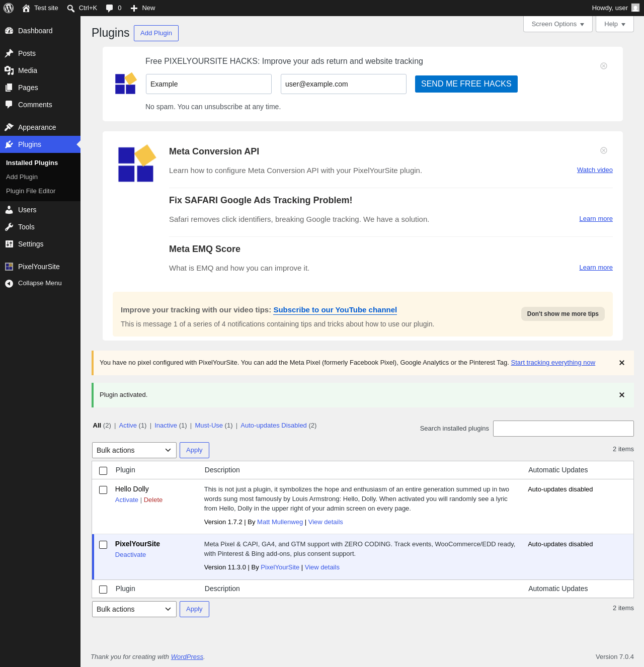Viewport: 644px width, 667px height.
Task: View details for PixelYourSite plugin
Action: tap(322, 567)
